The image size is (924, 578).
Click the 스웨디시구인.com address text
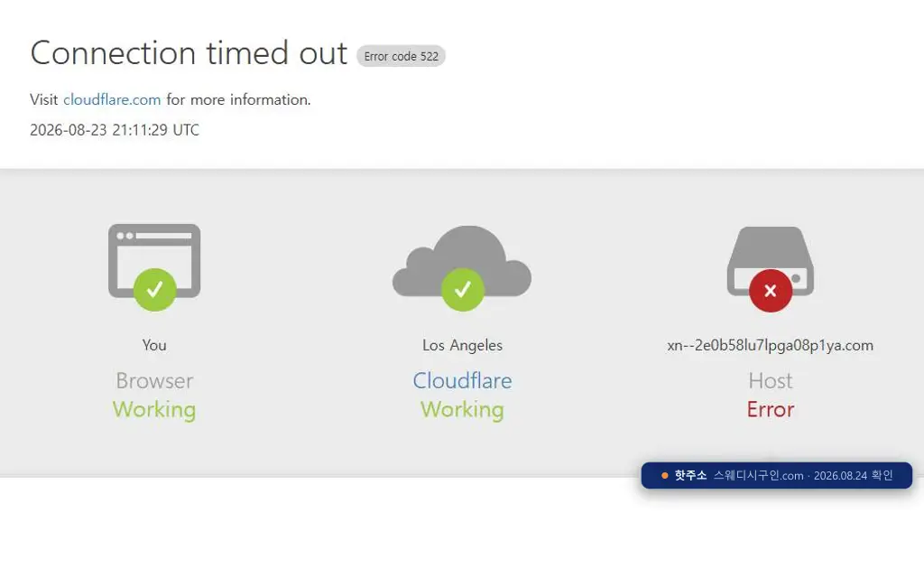(758, 475)
